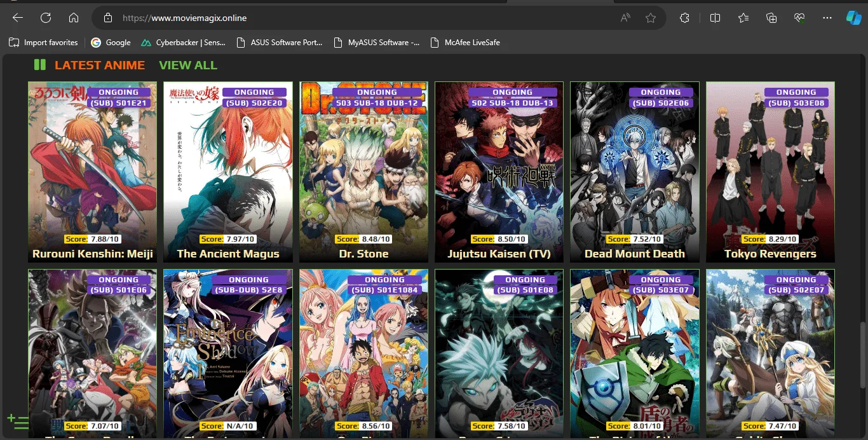Image resolution: width=868 pixels, height=440 pixels.
Task: Open the Favorites list icon
Action: coord(743,18)
